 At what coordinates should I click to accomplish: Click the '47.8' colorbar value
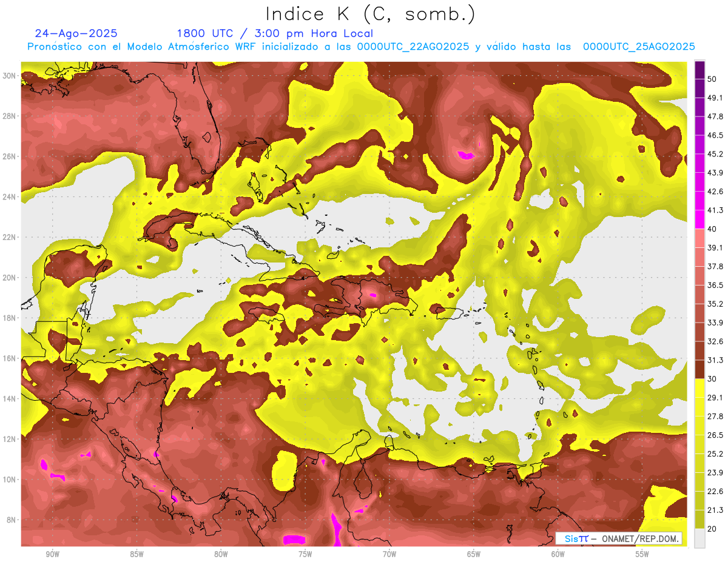715,116
